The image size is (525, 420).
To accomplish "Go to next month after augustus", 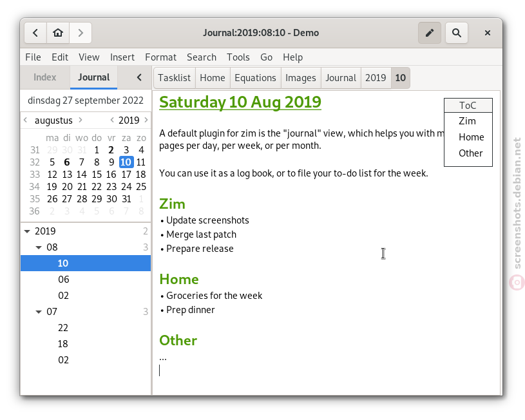I will pyautogui.click(x=81, y=120).
